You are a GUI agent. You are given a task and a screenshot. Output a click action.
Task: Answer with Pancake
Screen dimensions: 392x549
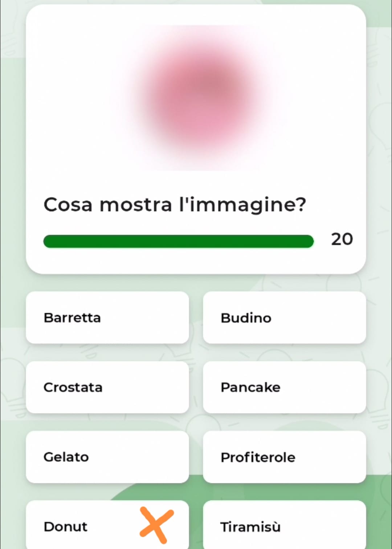coord(284,387)
